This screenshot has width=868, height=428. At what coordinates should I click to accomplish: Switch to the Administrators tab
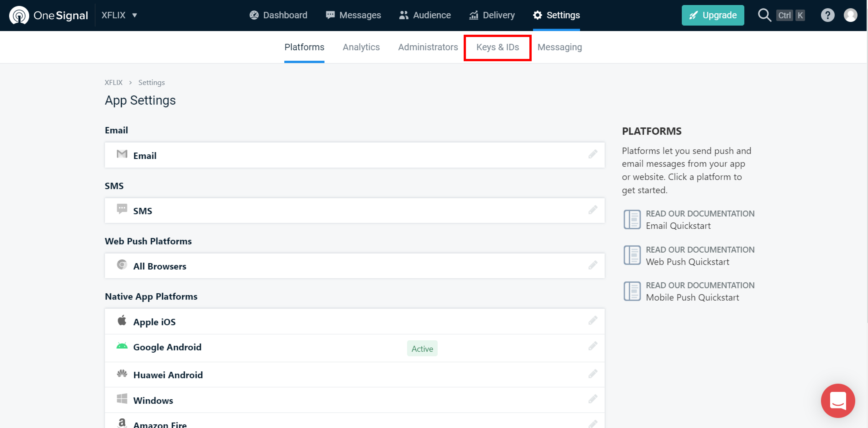click(428, 47)
